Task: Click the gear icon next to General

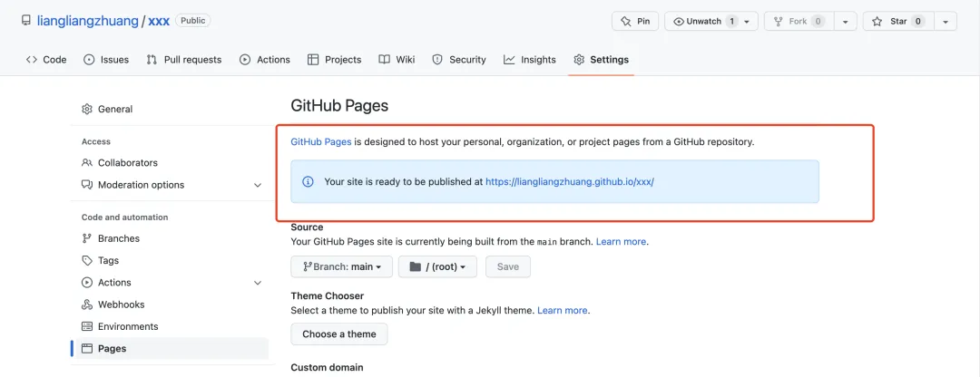Action: (x=87, y=110)
